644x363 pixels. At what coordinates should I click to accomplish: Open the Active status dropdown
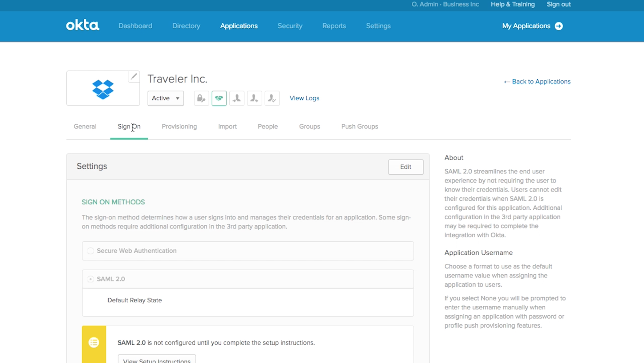tap(165, 98)
